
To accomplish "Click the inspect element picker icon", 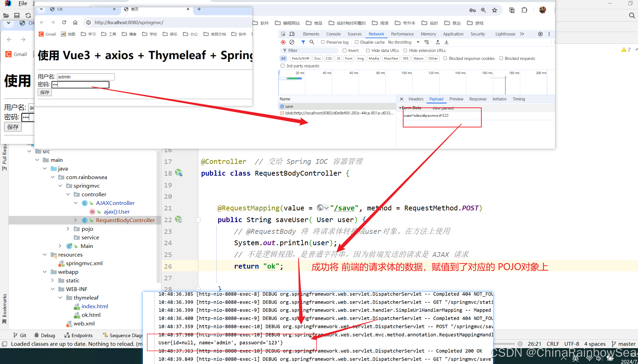I will (x=283, y=34).
